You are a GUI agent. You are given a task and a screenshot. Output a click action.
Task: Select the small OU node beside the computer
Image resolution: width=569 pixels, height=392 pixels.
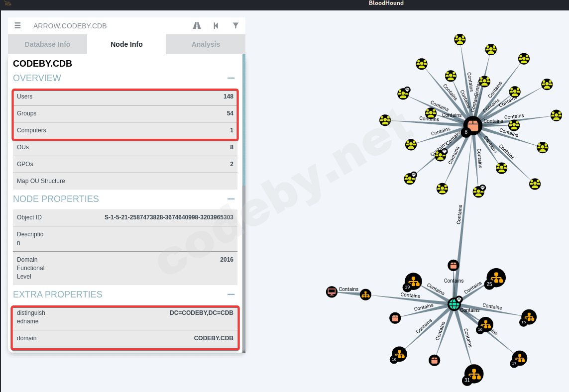365,295
